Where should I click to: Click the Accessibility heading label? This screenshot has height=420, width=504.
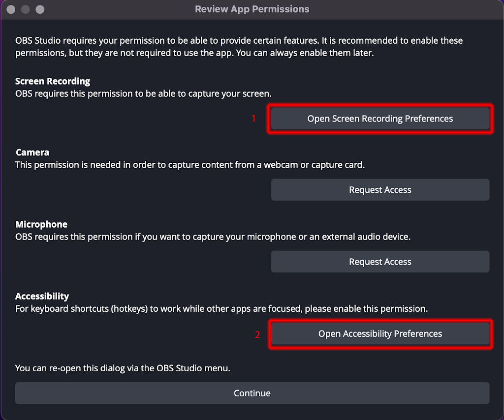(42, 296)
